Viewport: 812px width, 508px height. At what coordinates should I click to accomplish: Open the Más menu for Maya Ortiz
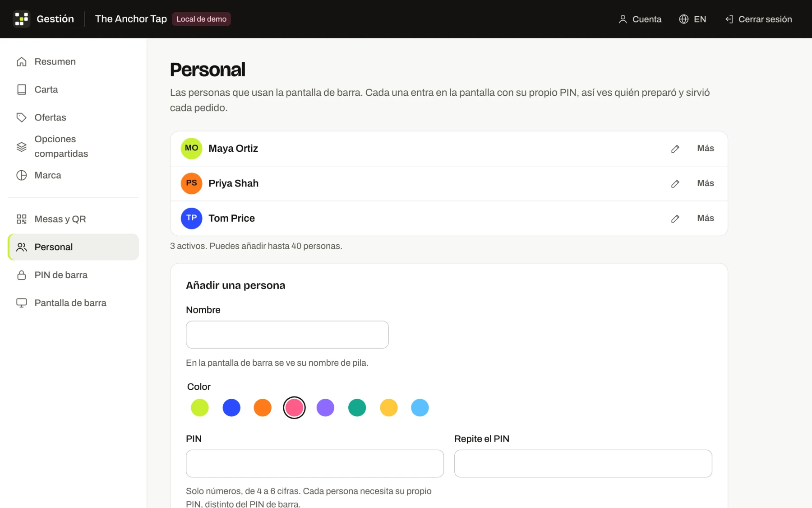[x=706, y=148]
